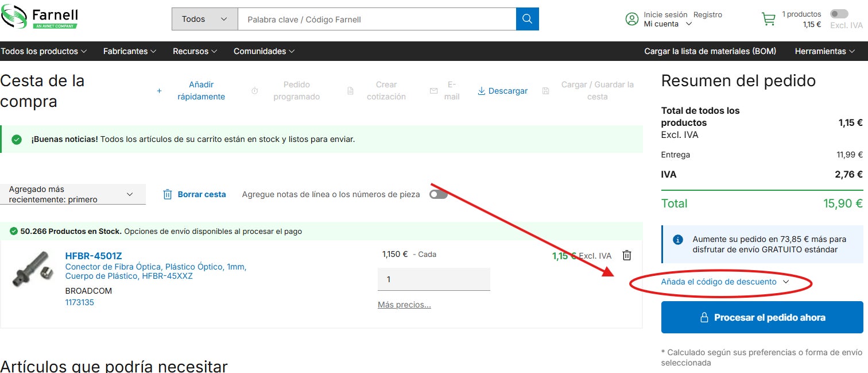Open the shopping cart icon in header
The image size is (868, 373).
coord(768,19)
